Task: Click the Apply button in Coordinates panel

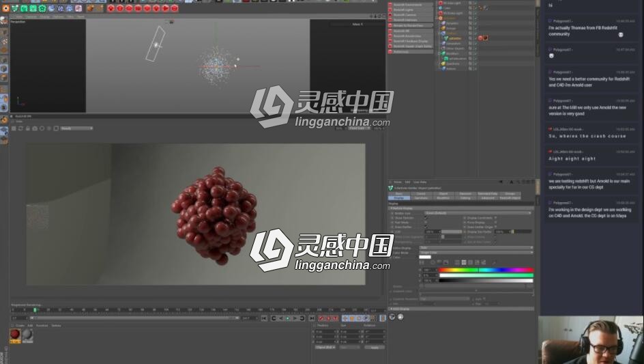Action: point(375,347)
